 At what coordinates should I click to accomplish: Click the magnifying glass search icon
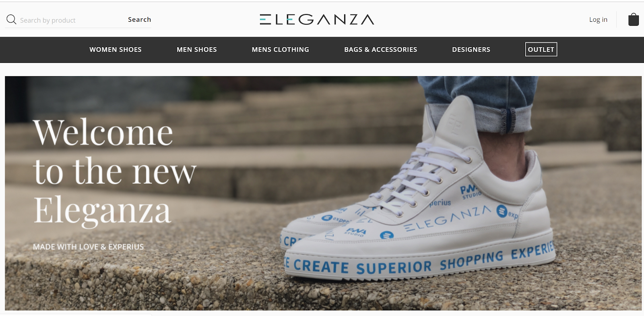pyautogui.click(x=11, y=19)
